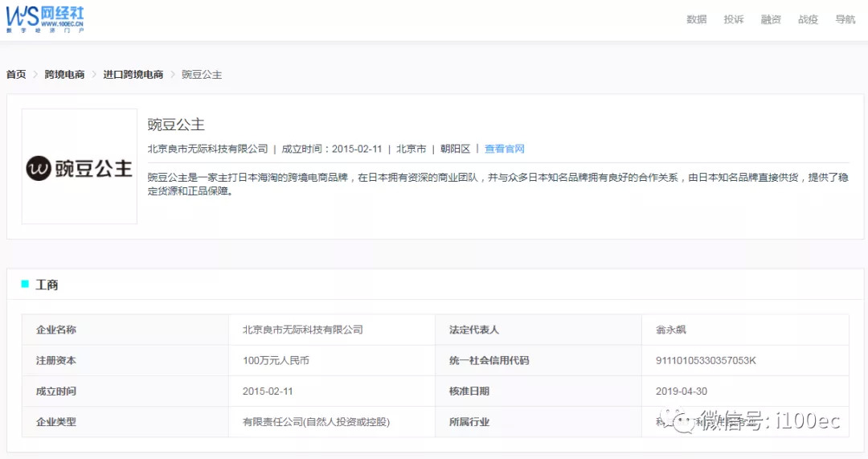Click 成立时间：2015-02-11 in the header info

pyautogui.click(x=332, y=149)
